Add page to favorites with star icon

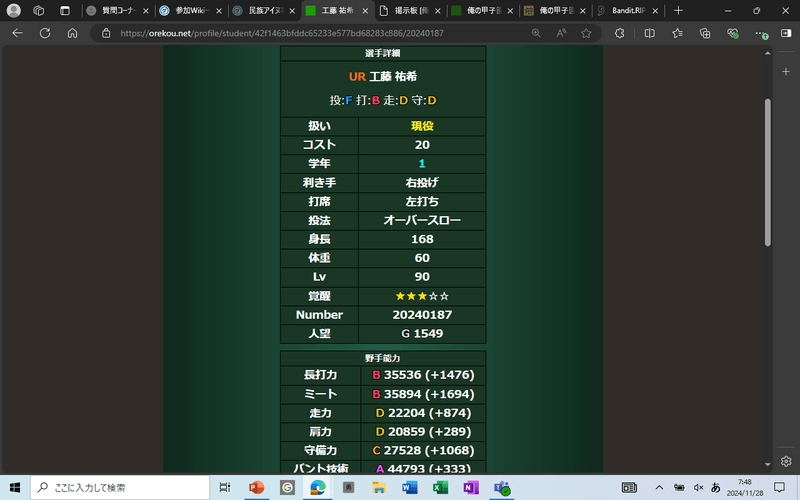[586, 33]
